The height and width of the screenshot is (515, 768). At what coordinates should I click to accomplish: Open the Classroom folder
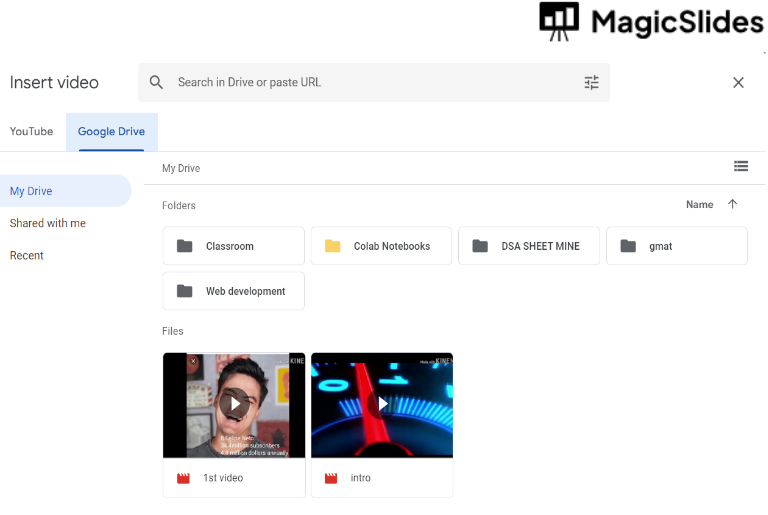(234, 246)
